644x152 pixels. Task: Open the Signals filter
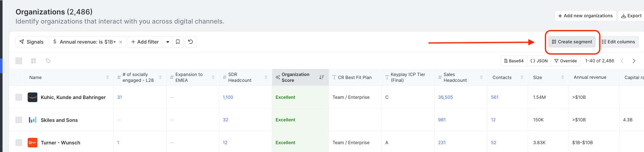(31, 42)
